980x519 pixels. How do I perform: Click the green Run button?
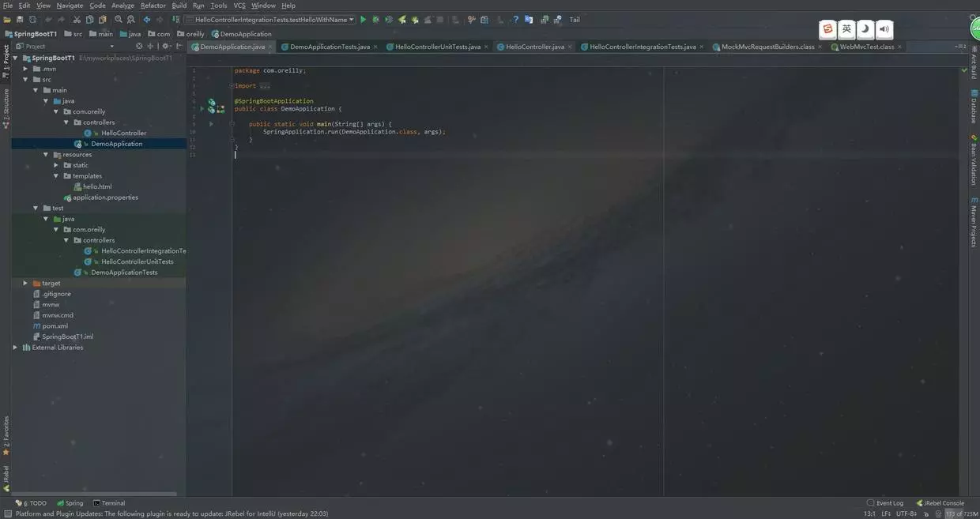(x=364, y=20)
